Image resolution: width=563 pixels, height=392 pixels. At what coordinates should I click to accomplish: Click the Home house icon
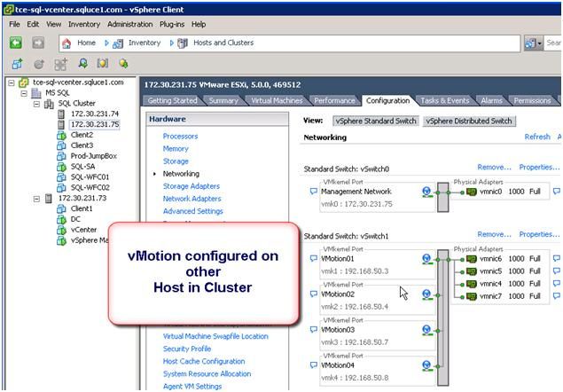(66, 43)
